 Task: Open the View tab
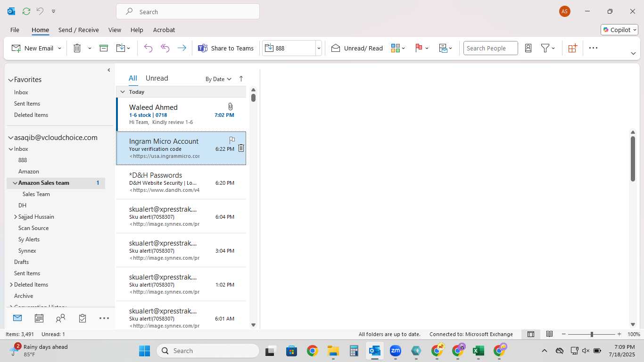(x=115, y=30)
